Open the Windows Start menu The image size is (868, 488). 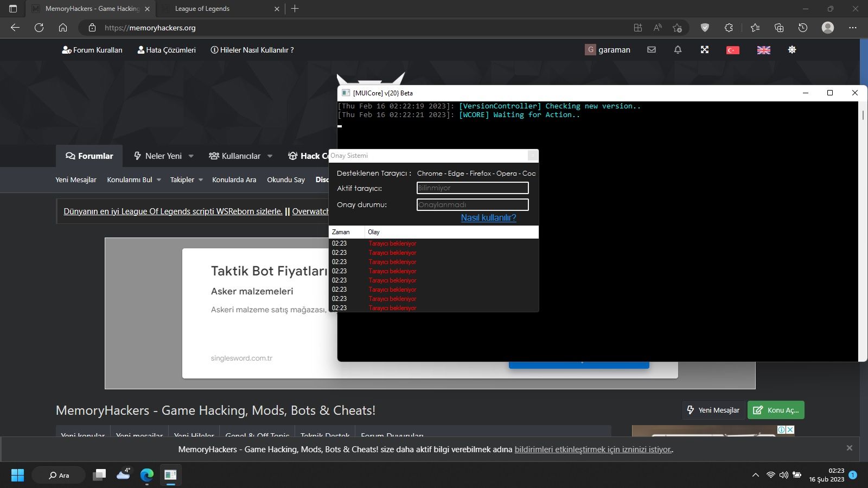[17, 475]
